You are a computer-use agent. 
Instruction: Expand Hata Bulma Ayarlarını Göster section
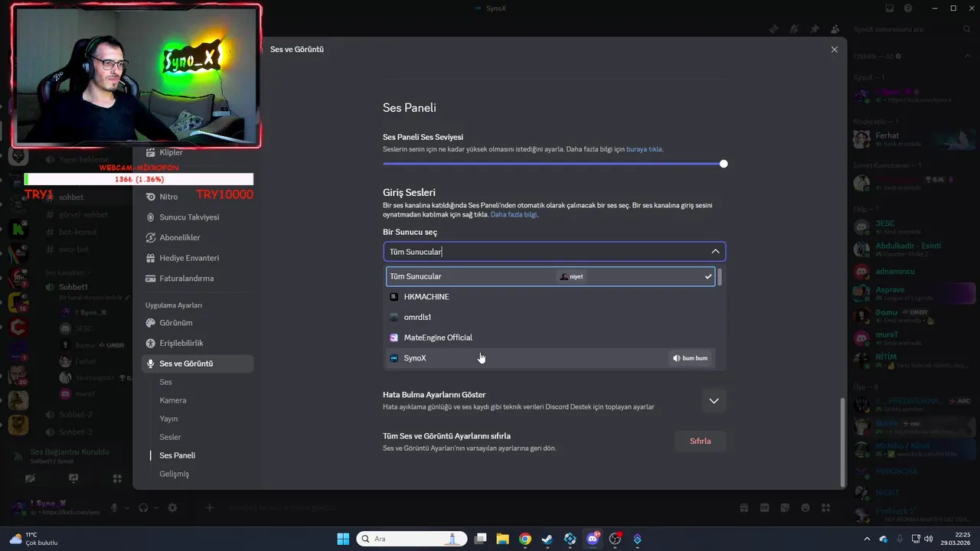pos(714,400)
